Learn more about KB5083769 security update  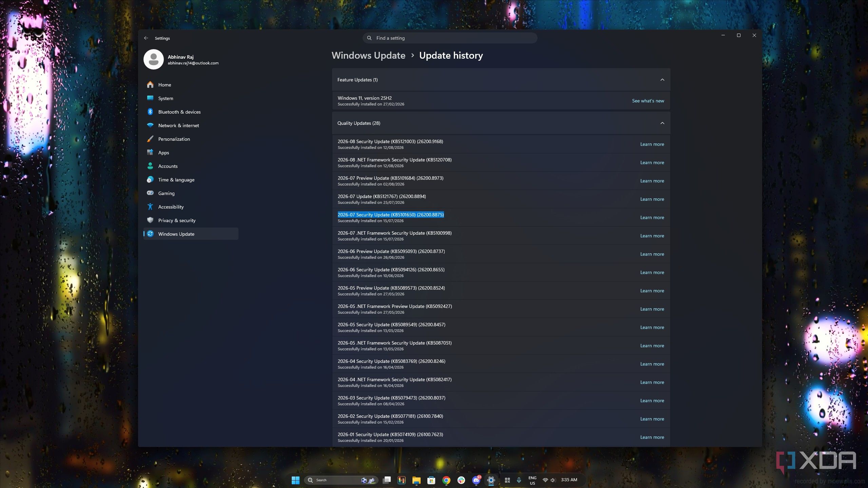pos(652,364)
